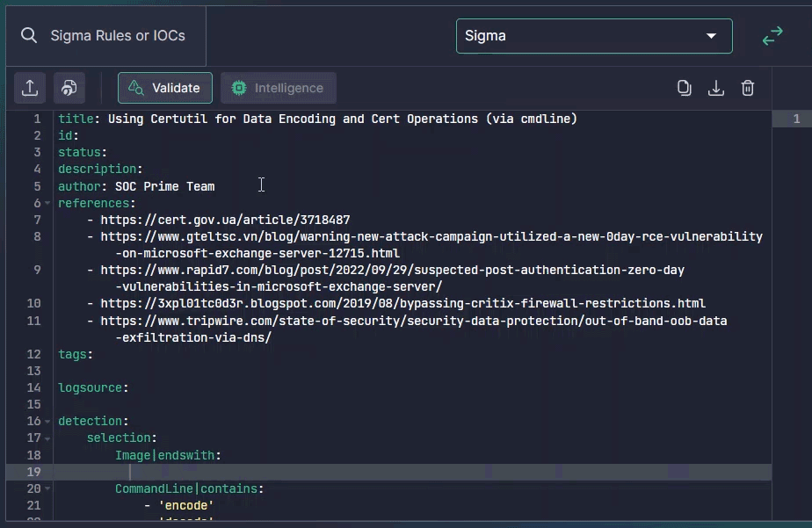This screenshot has height=528, width=812.
Task: Click the title line of the rule
Action: (x=317, y=119)
